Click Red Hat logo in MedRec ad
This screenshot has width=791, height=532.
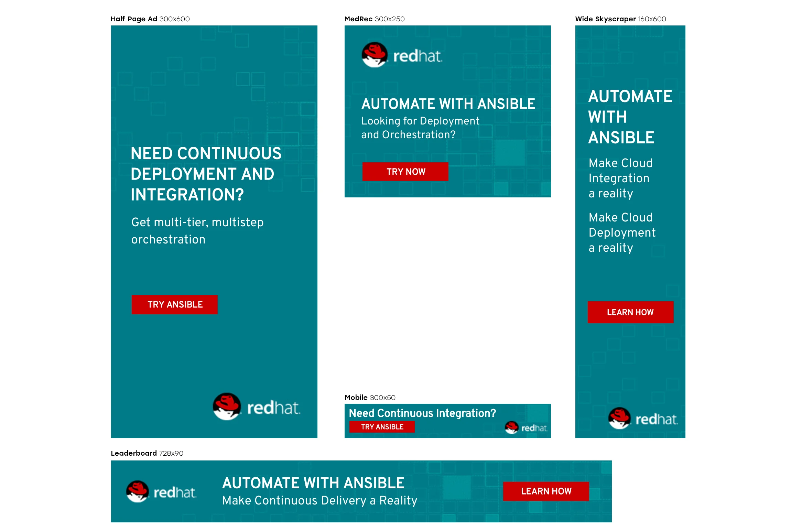point(402,55)
